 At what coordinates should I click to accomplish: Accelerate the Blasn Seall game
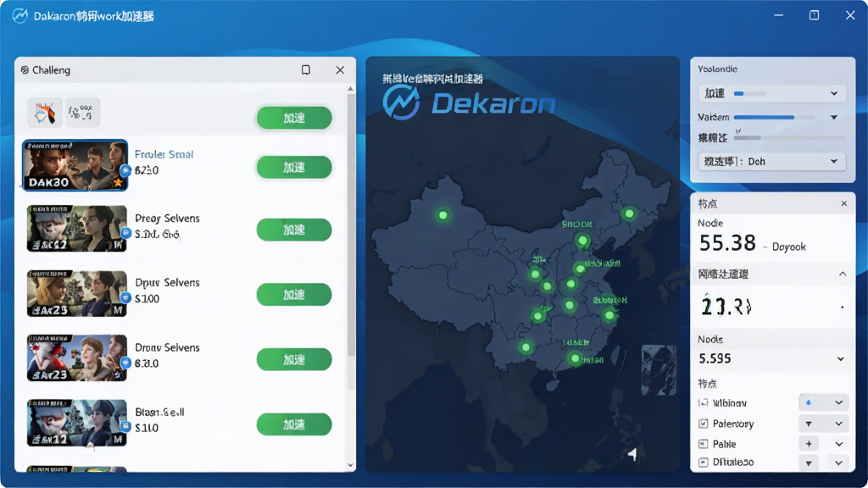pos(294,424)
